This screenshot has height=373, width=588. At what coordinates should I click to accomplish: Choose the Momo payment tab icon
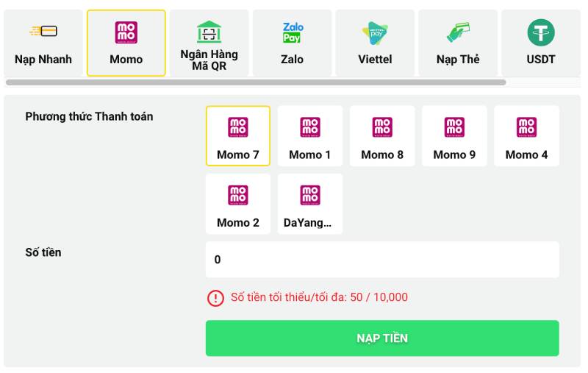point(126,32)
